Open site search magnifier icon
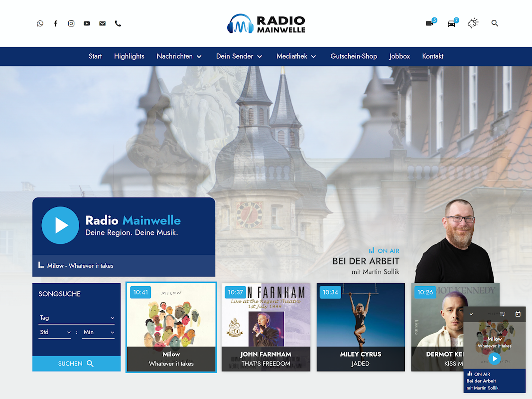 [x=495, y=23]
